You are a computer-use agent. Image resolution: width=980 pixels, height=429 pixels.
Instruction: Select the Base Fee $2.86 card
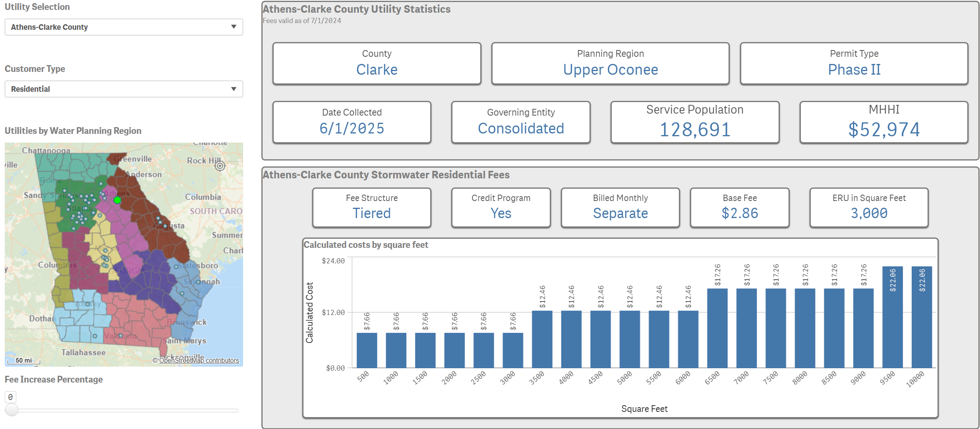(x=740, y=207)
